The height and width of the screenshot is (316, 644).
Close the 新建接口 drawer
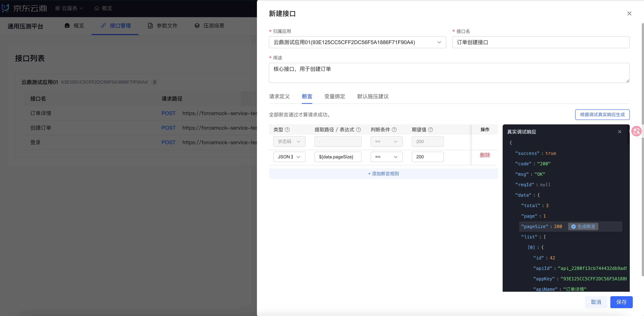click(x=629, y=13)
